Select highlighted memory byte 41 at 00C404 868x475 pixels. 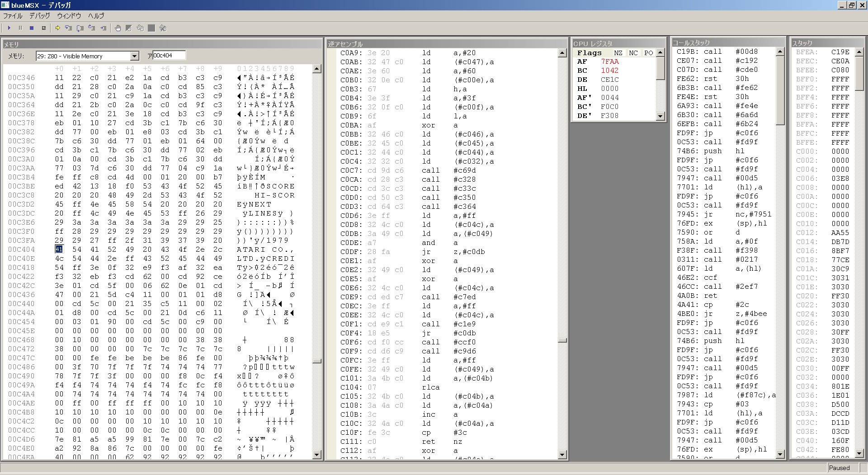pos(59,249)
